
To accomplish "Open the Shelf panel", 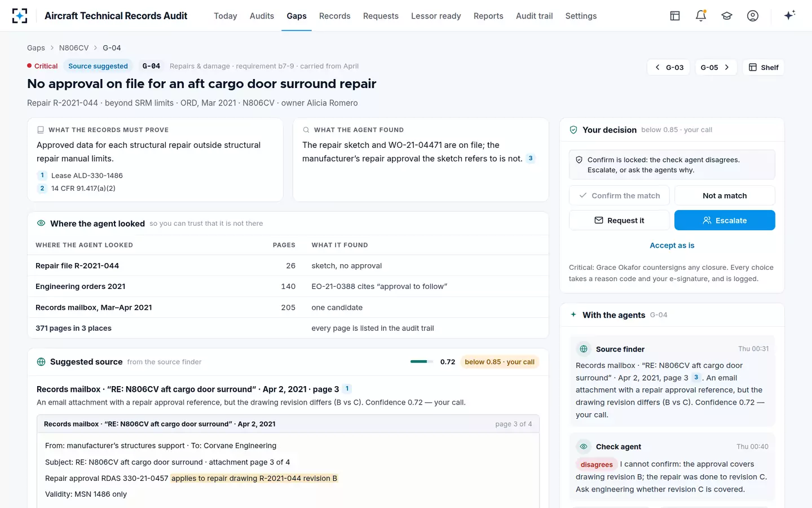I will click(x=764, y=67).
